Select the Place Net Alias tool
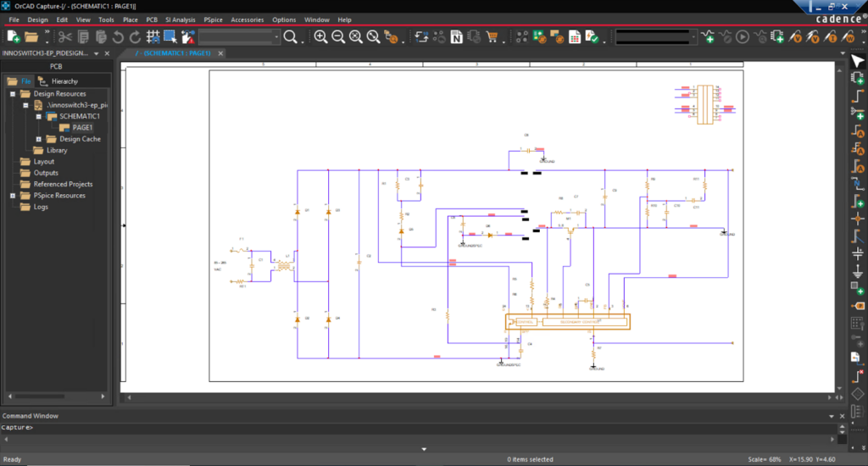Screen dimensions: 868x466 (x=858, y=184)
